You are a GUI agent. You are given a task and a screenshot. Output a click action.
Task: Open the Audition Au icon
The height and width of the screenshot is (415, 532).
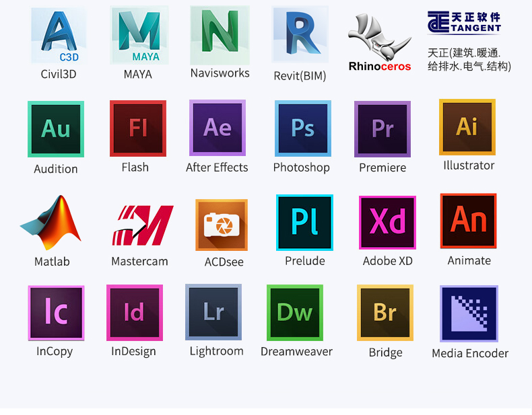coord(56,129)
